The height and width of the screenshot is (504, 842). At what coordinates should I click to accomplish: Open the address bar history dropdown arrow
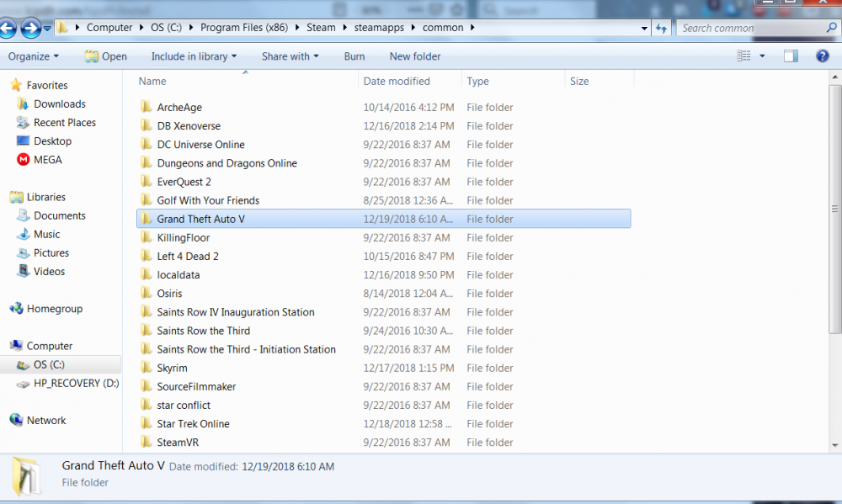point(644,28)
